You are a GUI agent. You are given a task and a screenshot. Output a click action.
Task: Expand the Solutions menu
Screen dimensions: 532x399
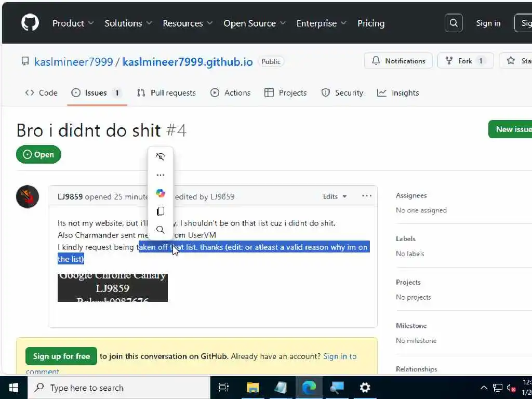(128, 23)
